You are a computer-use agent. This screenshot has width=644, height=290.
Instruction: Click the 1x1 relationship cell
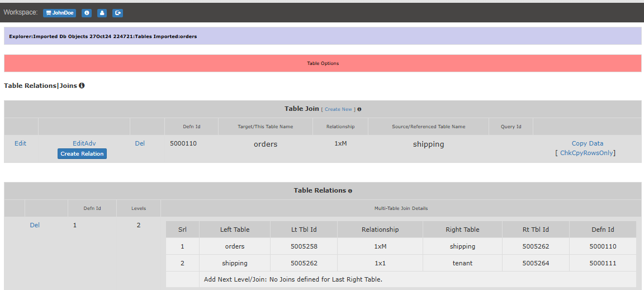[380, 263]
